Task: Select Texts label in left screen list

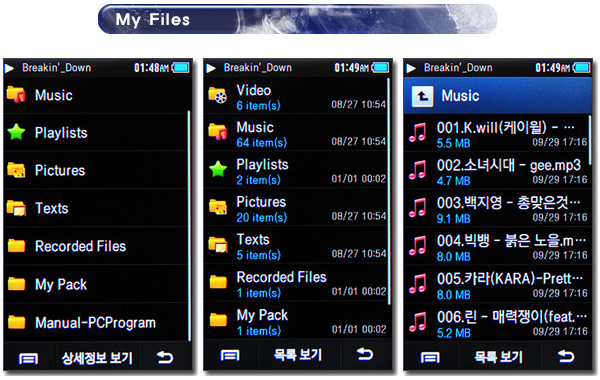Action: (x=52, y=209)
